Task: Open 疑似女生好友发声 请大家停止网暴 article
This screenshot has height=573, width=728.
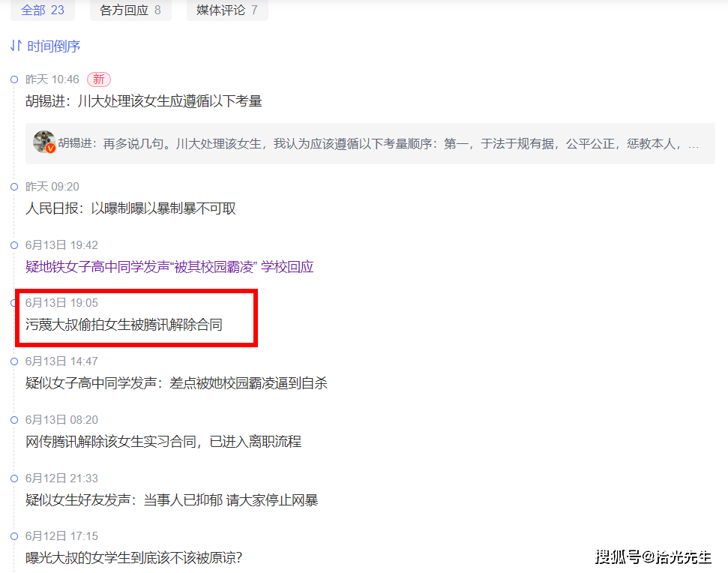Action: pos(172,500)
